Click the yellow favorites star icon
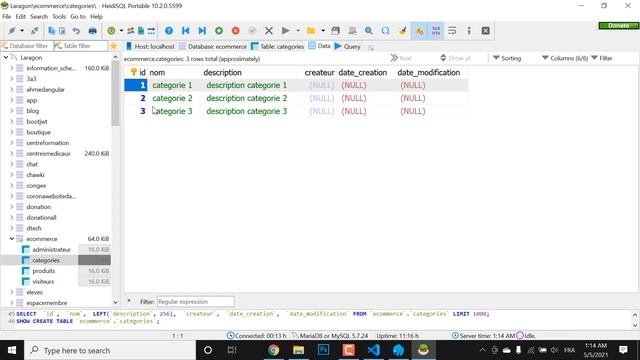Viewport: 640px width, 360px height. tap(114, 46)
